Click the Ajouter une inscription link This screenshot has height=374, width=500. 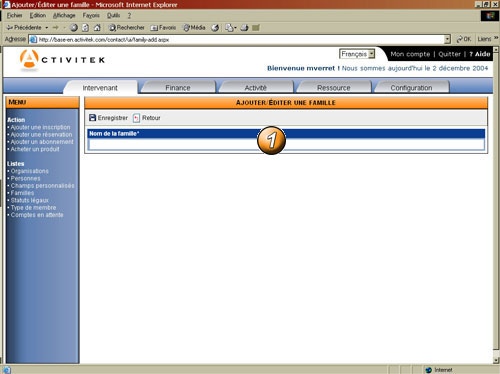(40, 127)
